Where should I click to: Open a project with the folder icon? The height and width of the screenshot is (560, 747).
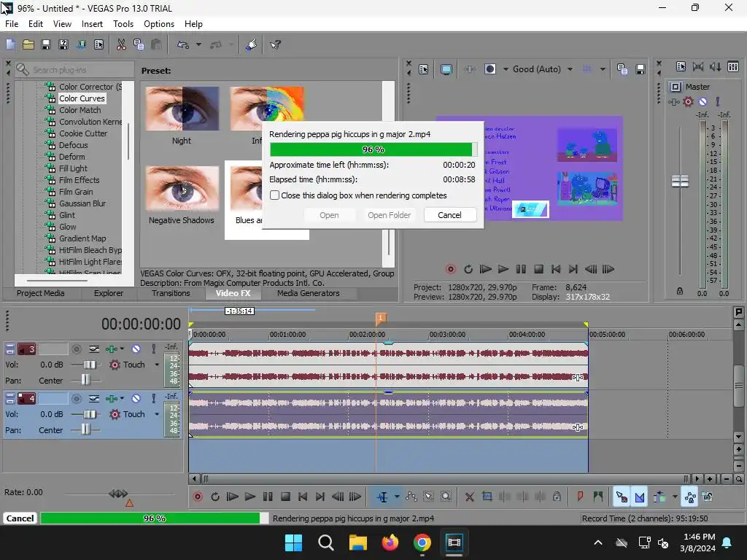pos(28,44)
